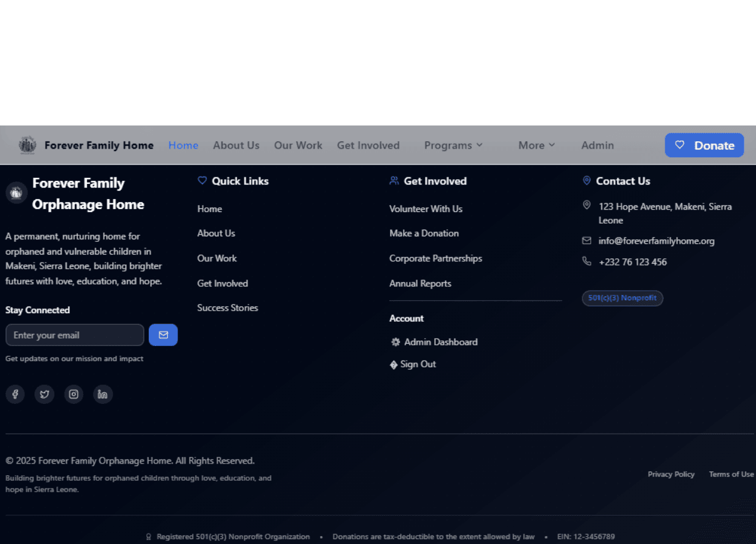Viewport: 756px width, 544px height.
Task: Click the Account section heading
Action: [407, 319]
